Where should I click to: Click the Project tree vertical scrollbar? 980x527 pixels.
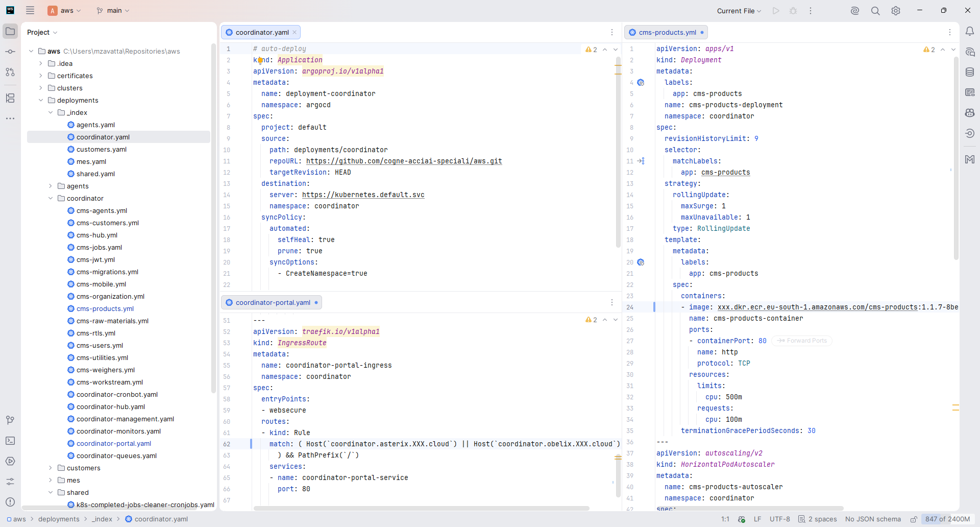(x=213, y=218)
